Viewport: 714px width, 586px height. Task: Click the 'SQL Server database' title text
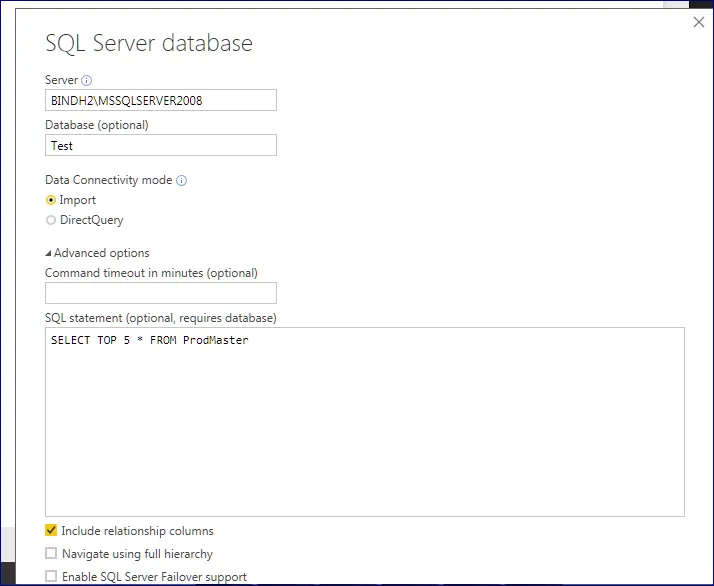[149, 44]
